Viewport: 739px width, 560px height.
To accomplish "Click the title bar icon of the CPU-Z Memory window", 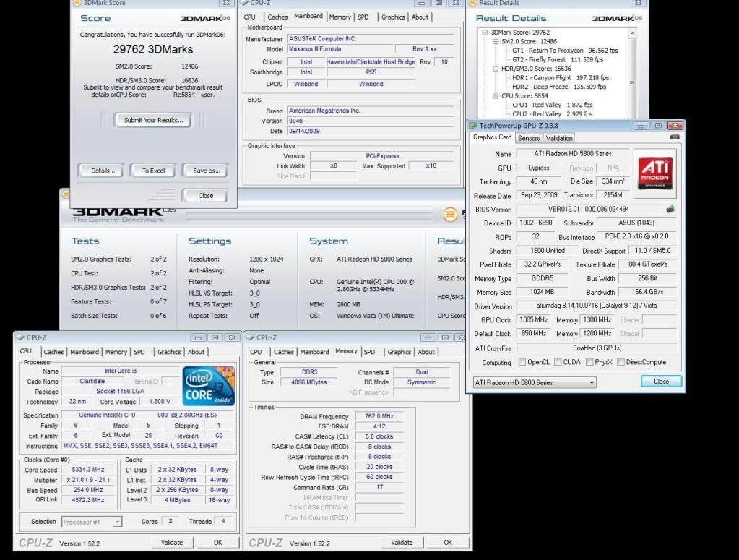I will (251, 337).
